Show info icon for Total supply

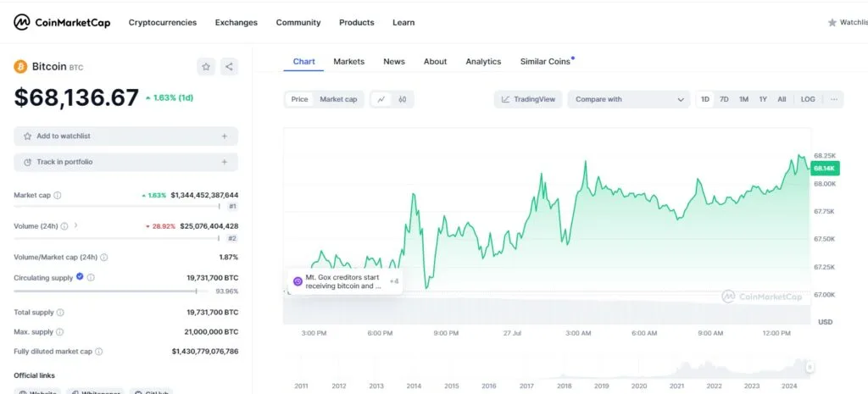pyautogui.click(x=60, y=313)
